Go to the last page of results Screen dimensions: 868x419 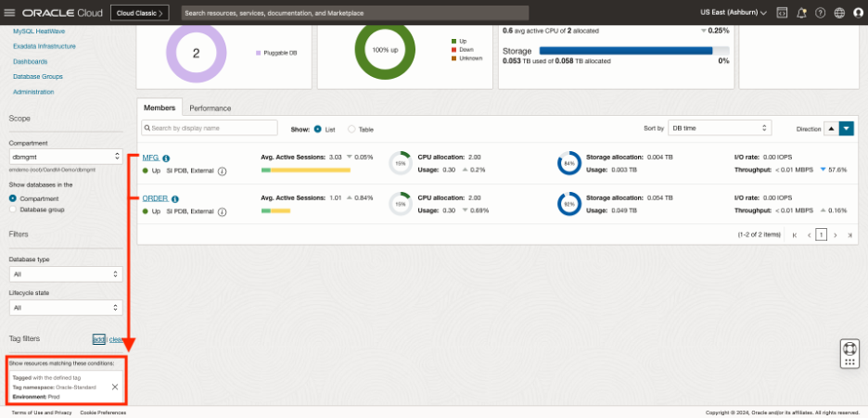coord(849,235)
